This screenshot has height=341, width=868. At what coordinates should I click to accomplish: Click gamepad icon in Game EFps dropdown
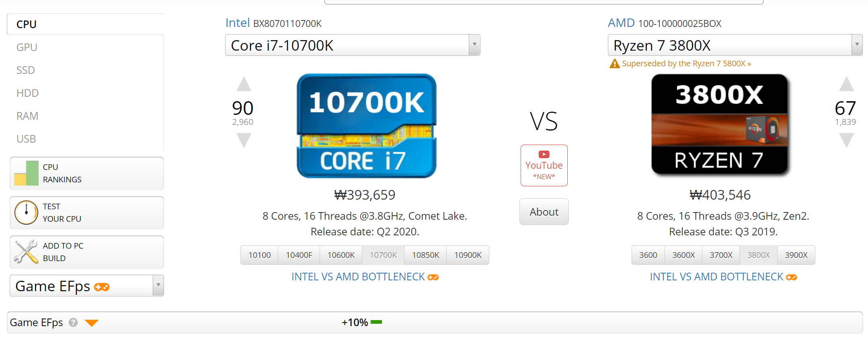pos(102,287)
